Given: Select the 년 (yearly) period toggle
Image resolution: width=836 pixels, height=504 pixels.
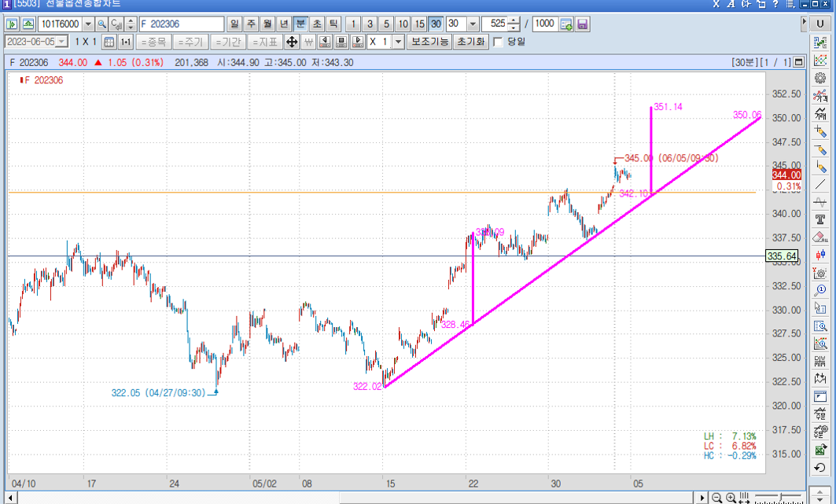Looking at the screenshot, I should click(284, 24).
